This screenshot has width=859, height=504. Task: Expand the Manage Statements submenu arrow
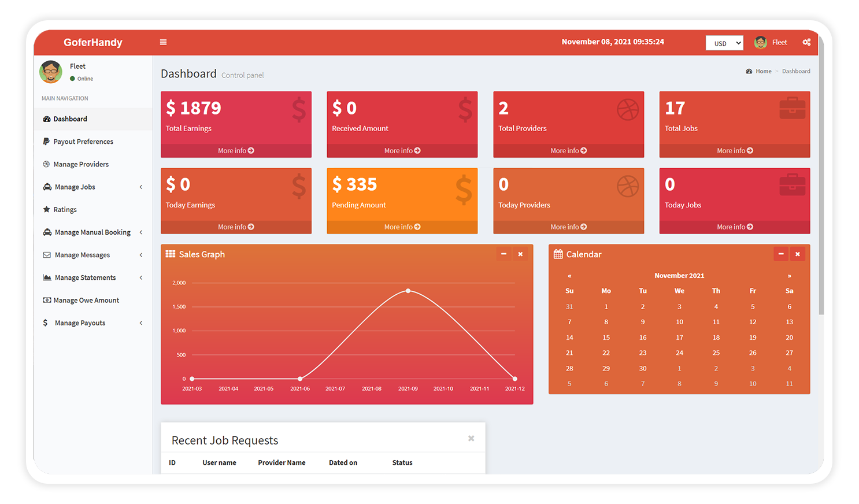(141, 277)
